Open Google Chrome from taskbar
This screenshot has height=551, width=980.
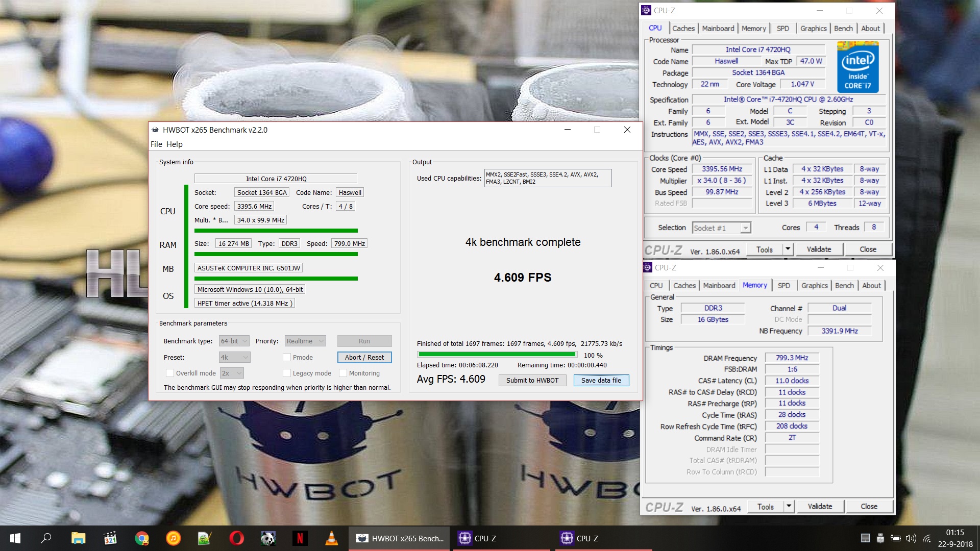[x=142, y=538]
